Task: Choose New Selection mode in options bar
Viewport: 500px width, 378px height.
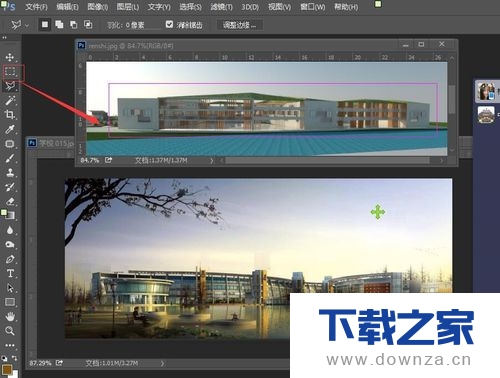Action: tap(45, 24)
